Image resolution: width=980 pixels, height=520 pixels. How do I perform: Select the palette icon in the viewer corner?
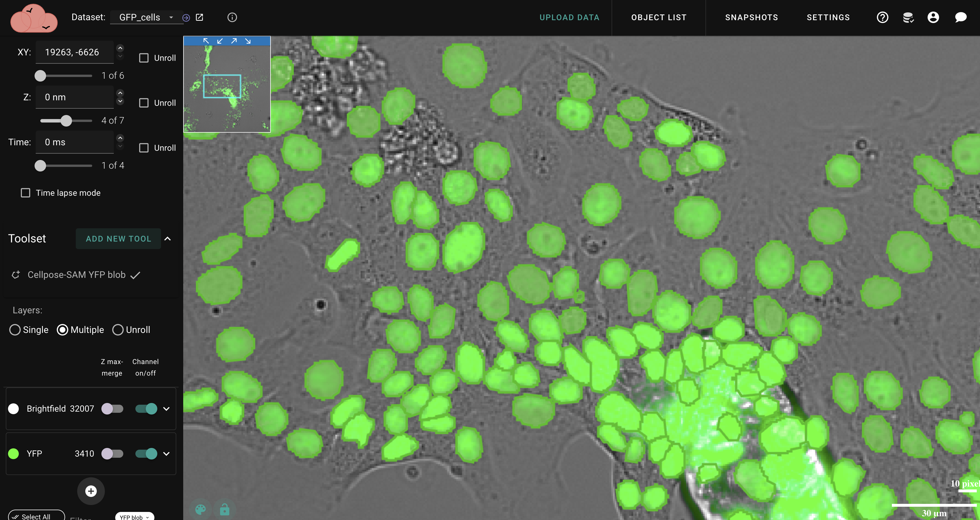(x=201, y=508)
